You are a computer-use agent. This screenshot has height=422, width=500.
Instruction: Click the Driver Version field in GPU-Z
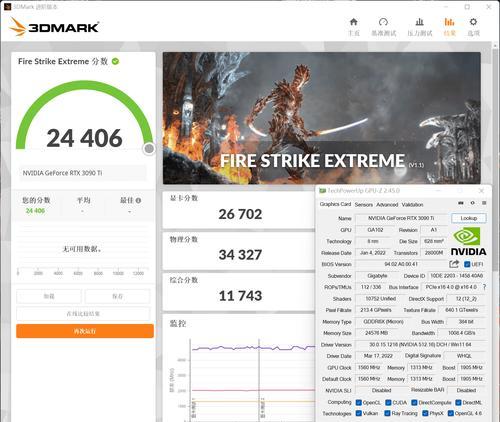click(x=420, y=344)
